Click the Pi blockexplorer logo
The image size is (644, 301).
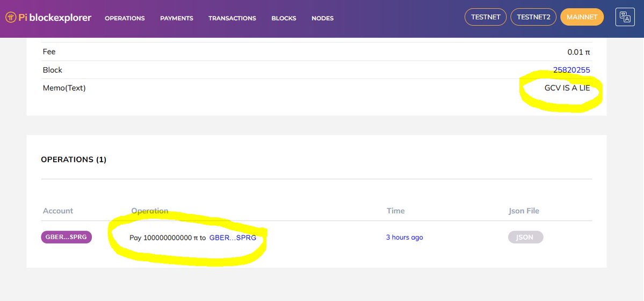click(48, 18)
